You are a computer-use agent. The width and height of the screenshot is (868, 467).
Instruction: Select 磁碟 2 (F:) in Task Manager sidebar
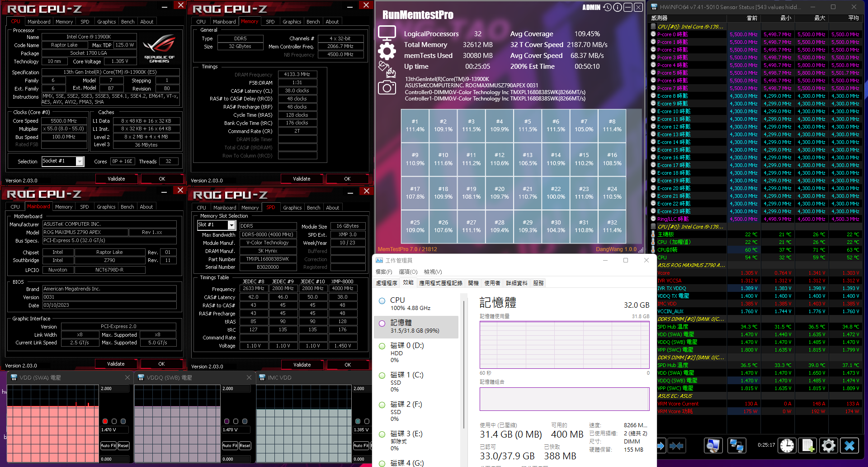(416, 411)
